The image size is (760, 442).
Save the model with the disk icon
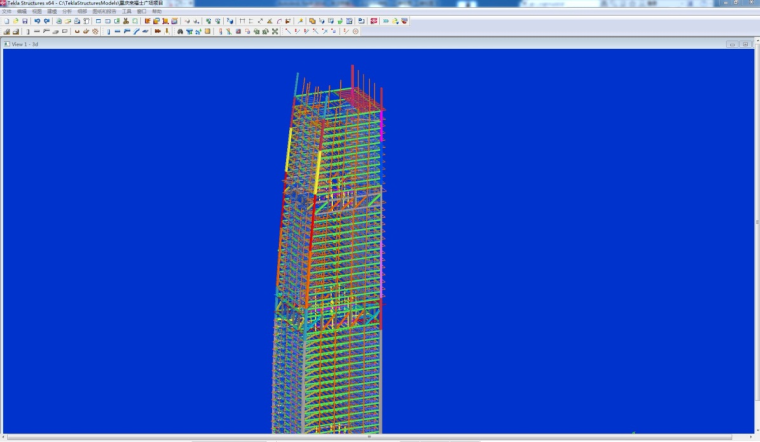pyautogui.click(x=25, y=21)
